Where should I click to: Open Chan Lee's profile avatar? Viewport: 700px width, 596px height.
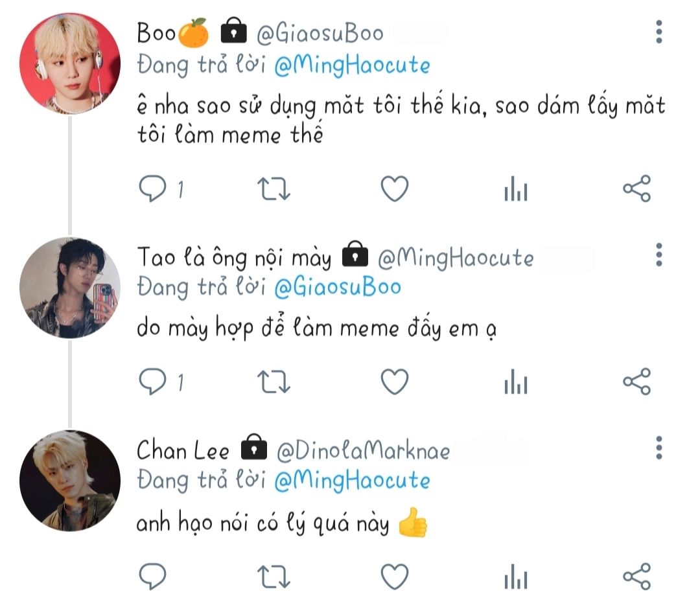70,481
